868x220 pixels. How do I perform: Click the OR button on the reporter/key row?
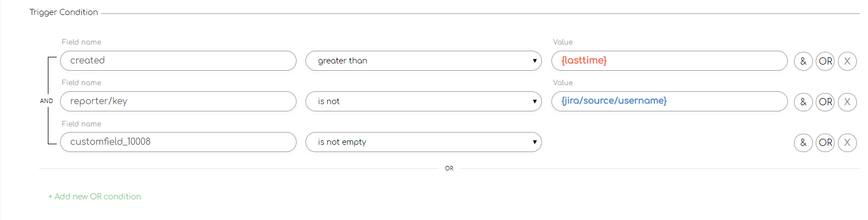coord(825,101)
